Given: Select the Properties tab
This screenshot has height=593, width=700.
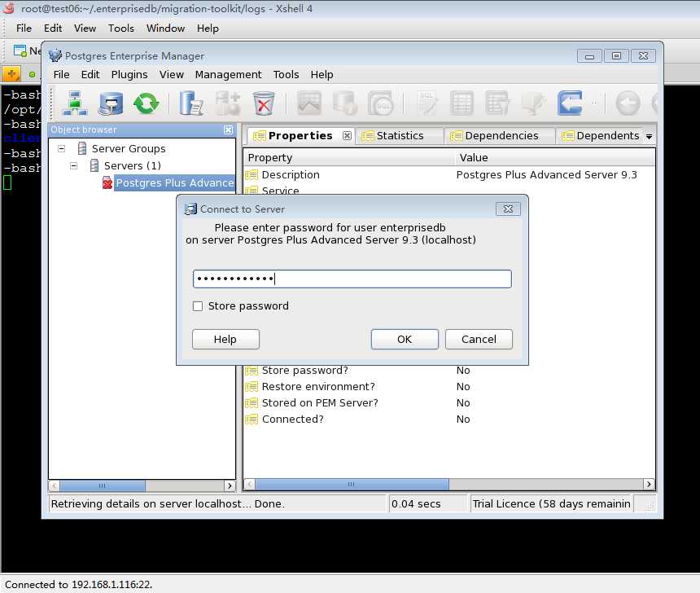Looking at the screenshot, I should point(300,136).
